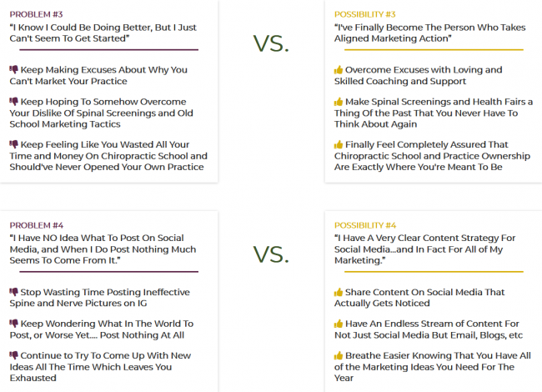Click thumbs-down icon beside 'Keep Making Excuses'

[13, 69]
